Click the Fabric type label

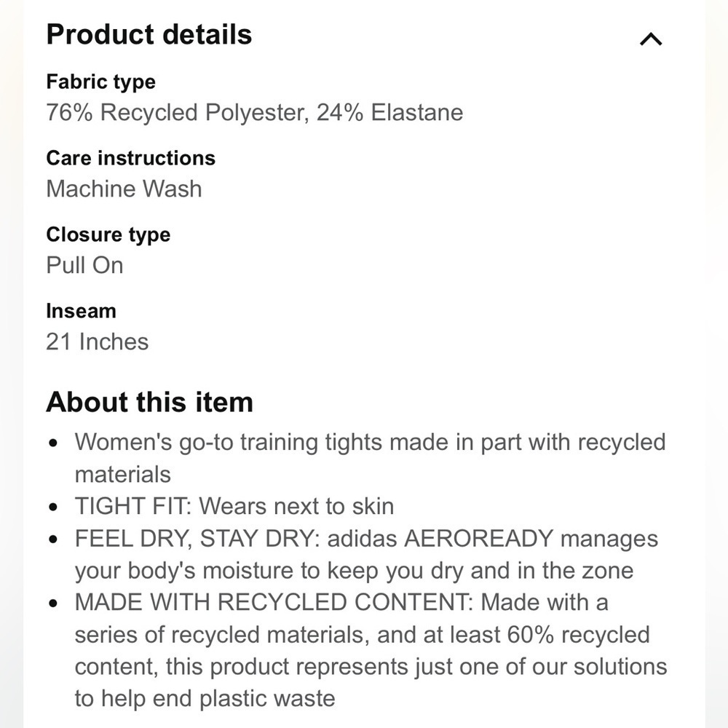click(x=101, y=82)
